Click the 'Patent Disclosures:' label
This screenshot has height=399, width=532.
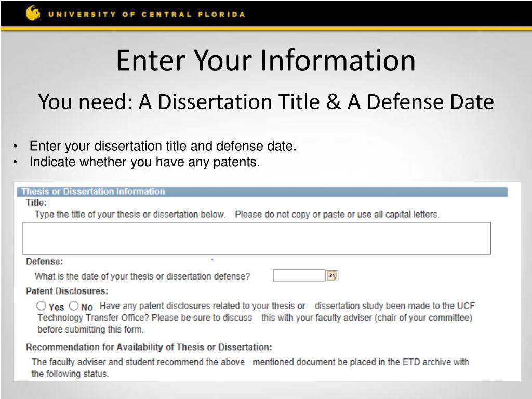pos(67,291)
